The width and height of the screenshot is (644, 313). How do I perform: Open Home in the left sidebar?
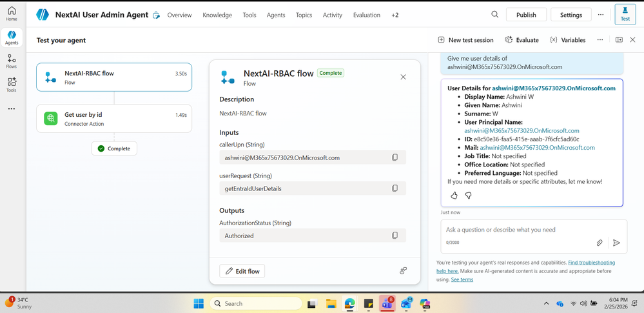[x=12, y=14]
